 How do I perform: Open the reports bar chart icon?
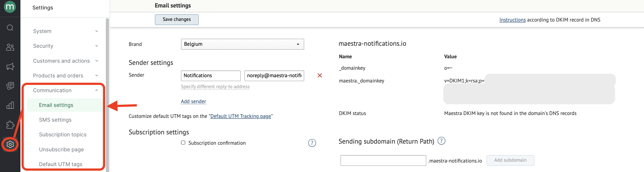pyautogui.click(x=10, y=105)
